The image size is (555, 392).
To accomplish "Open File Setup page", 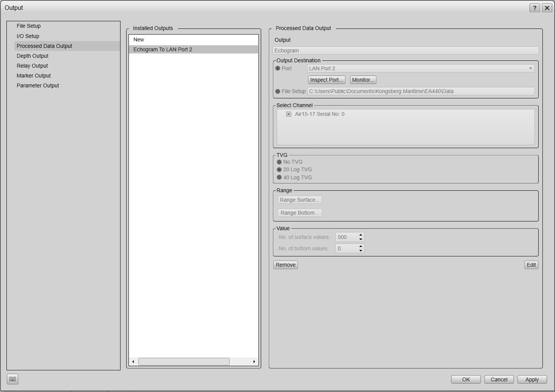I will point(29,26).
